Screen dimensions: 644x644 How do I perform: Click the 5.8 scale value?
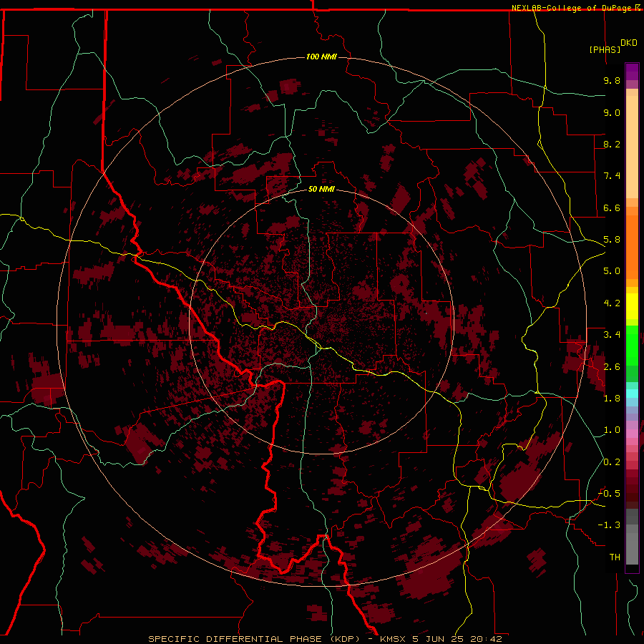click(612, 240)
